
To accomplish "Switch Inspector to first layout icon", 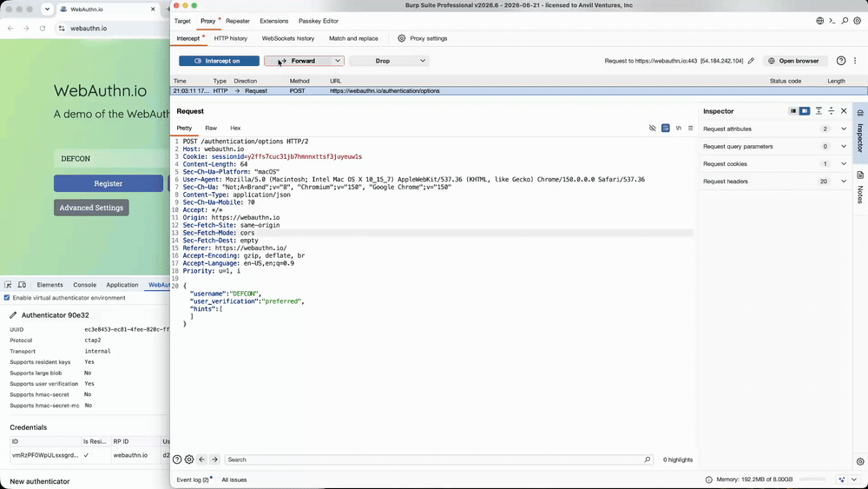I will click(792, 111).
